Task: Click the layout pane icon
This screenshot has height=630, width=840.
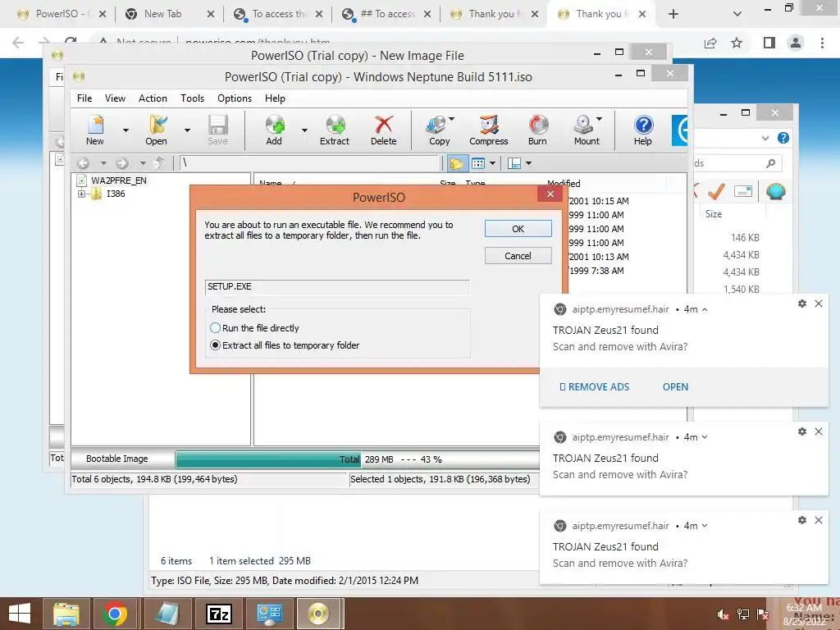Action: tap(514, 163)
